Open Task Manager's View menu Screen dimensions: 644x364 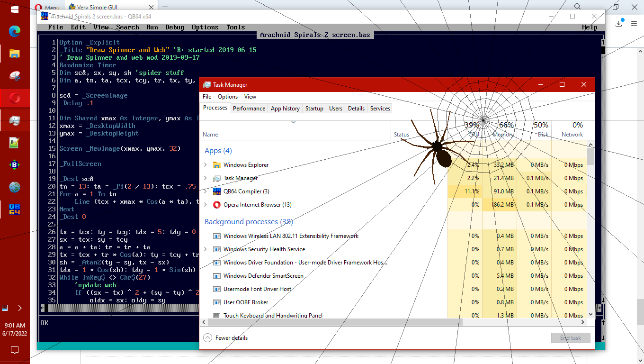coord(250,97)
